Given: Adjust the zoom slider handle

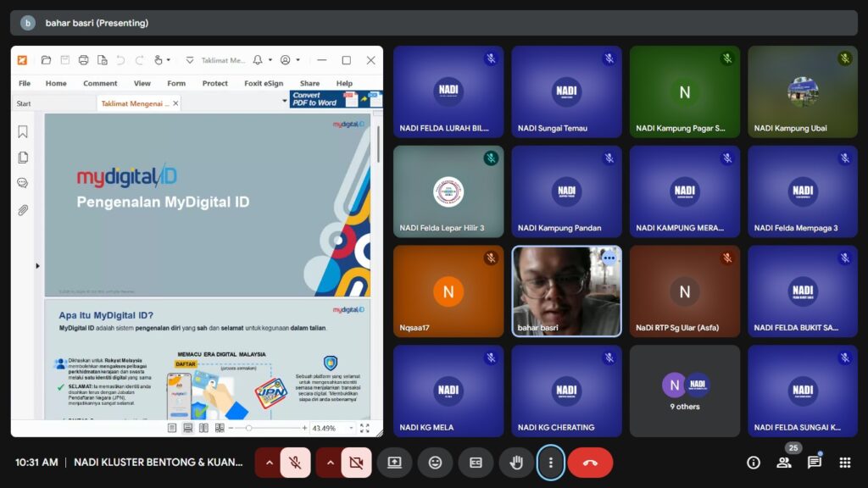Looking at the screenshot, I should click(x=249, y=428).
